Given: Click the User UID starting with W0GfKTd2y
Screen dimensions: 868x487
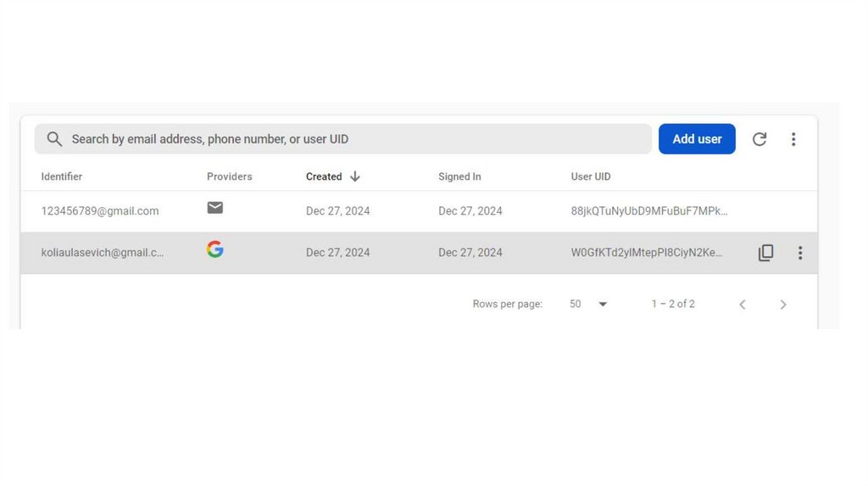Looking at the screenshot, I should tap(647, 253).
